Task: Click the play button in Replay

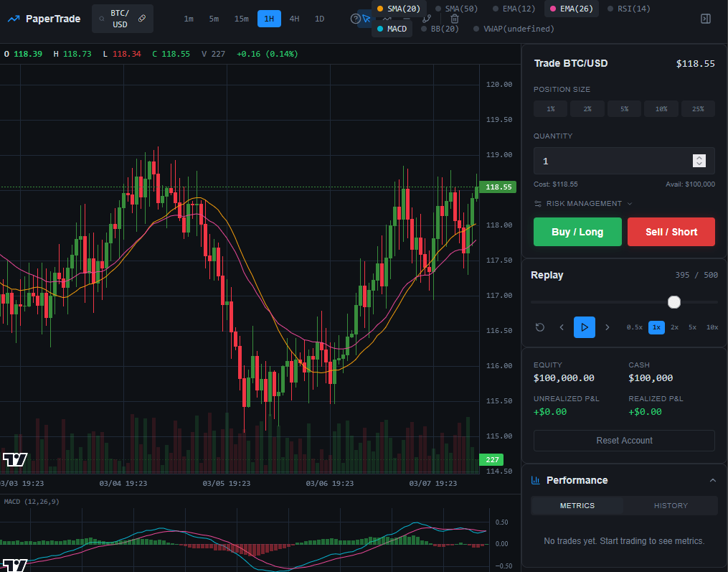Action: click(584, 327)
